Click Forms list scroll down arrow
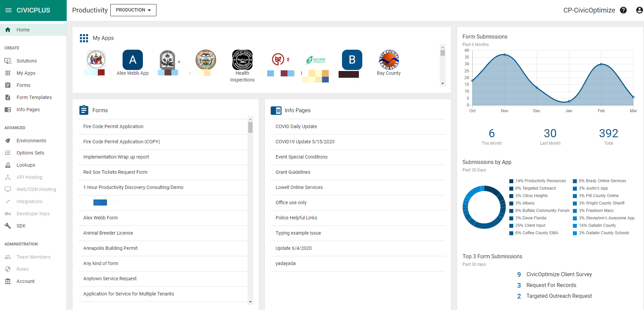 pos(250,302)
